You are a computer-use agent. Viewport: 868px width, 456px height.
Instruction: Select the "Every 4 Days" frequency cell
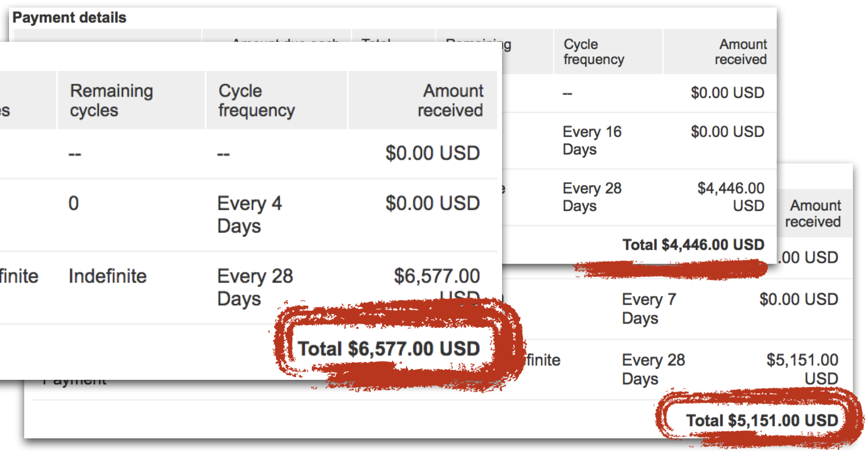pos(250,214)
